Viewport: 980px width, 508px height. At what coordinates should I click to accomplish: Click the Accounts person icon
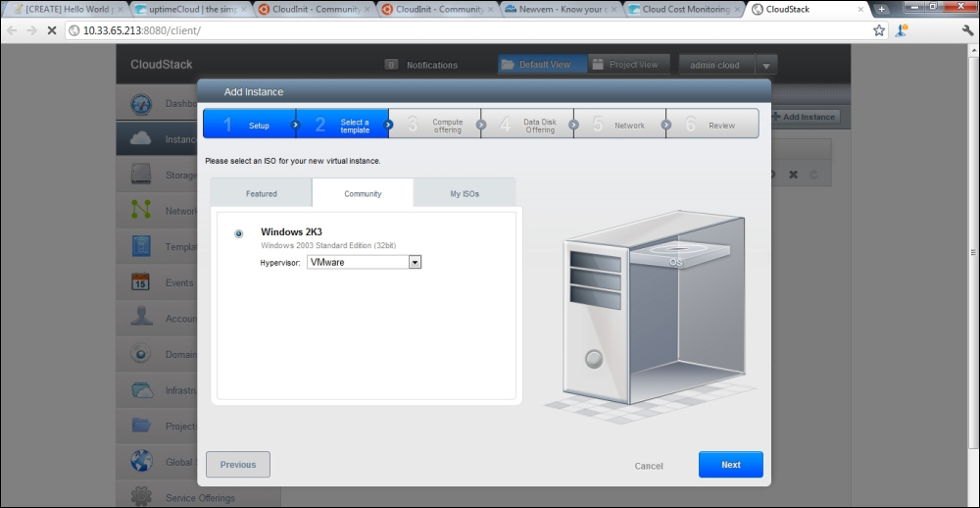click(x=142, y=318)
